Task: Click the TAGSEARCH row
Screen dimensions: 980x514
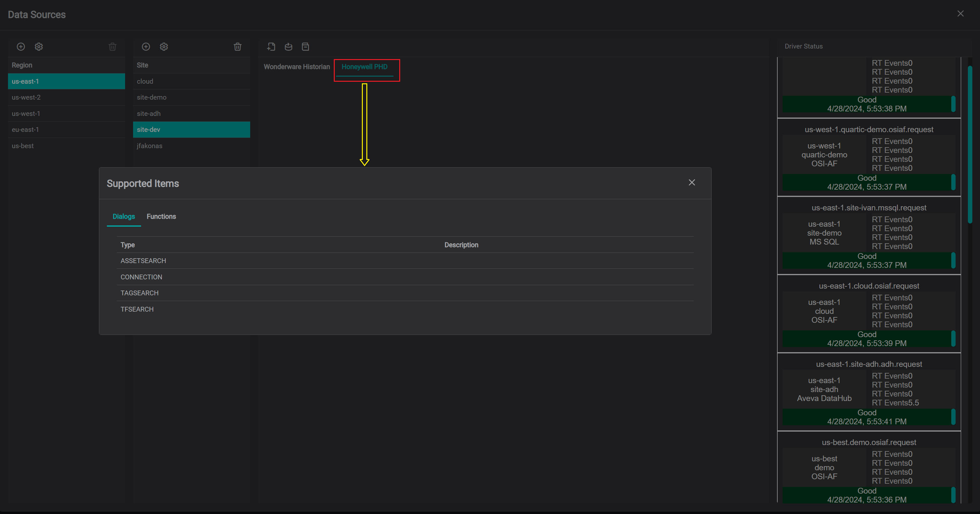Action: pyautogui.click(x=405, y=293)
